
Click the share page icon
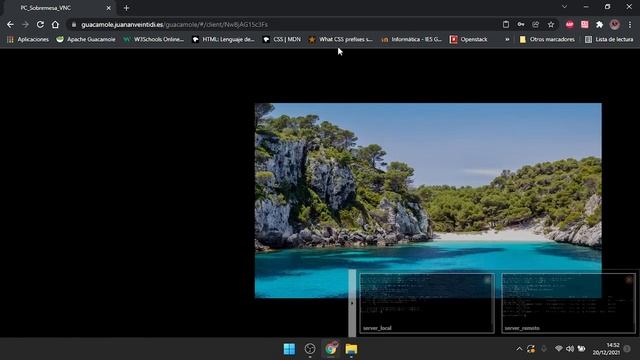(x=536, y=24)
